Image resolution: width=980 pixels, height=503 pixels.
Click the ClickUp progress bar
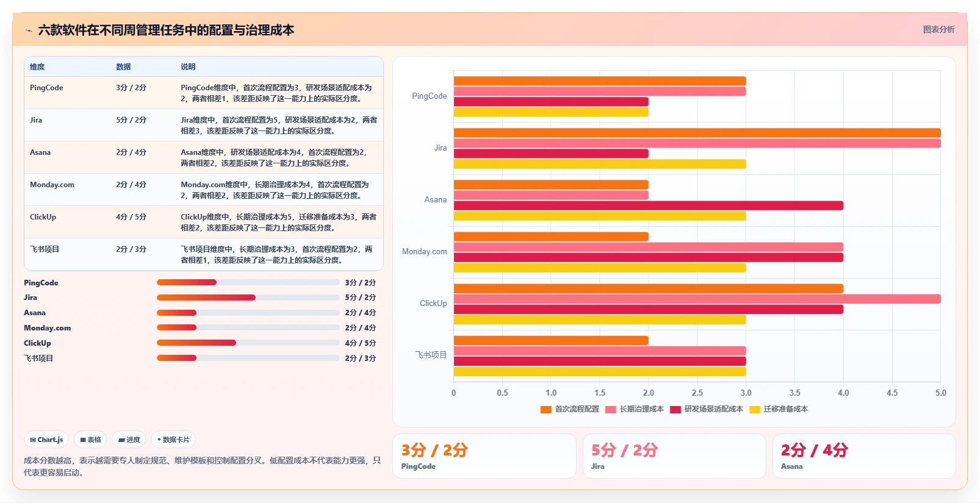coord(248,343)
